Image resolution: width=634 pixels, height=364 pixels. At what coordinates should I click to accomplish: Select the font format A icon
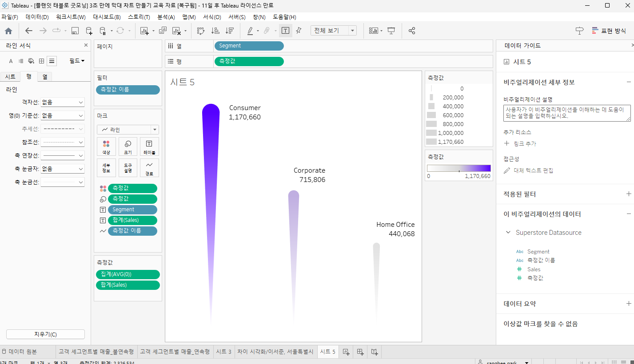tap(11, 61)
